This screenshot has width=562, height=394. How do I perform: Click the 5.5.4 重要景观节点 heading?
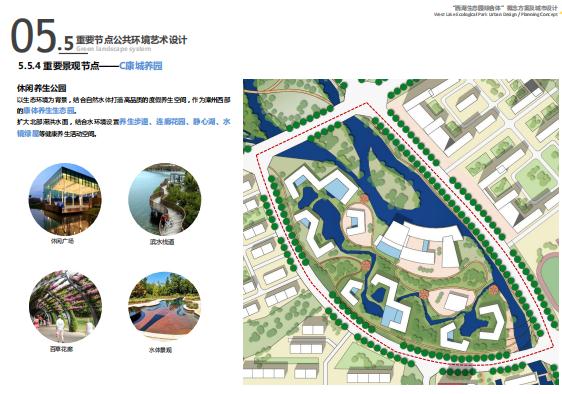pyautogui.click(x=58, y=66)
